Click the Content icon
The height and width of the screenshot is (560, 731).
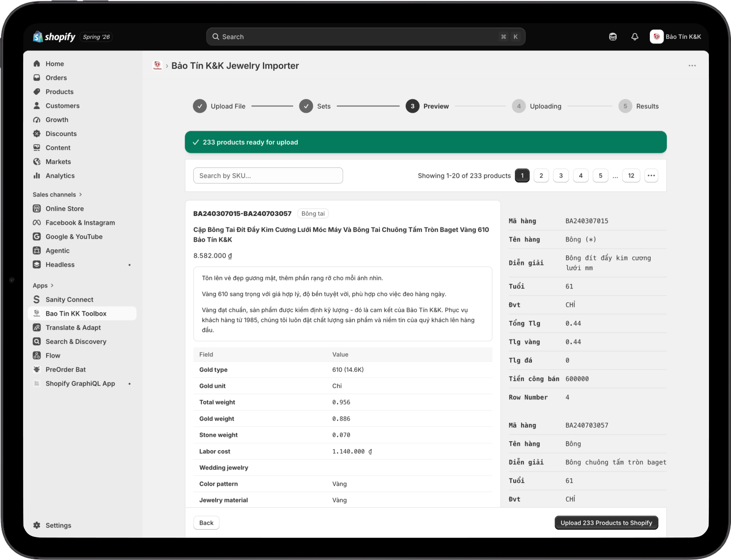pos(37,148)
